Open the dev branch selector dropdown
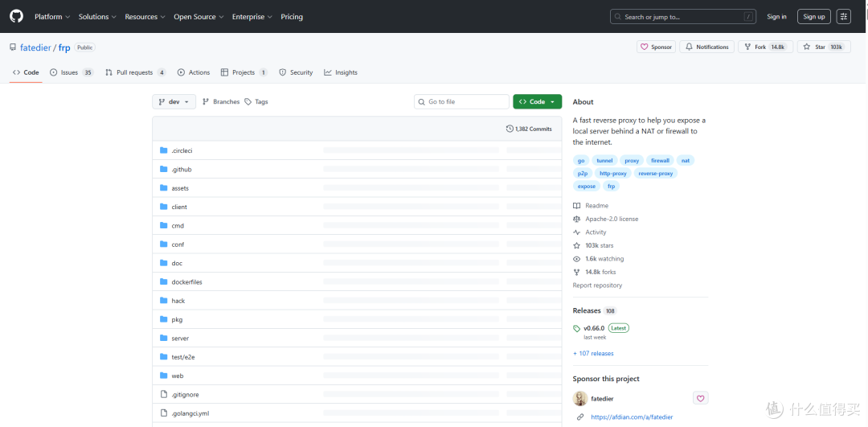This screenshot has height=427, width=868. point(174,102)
